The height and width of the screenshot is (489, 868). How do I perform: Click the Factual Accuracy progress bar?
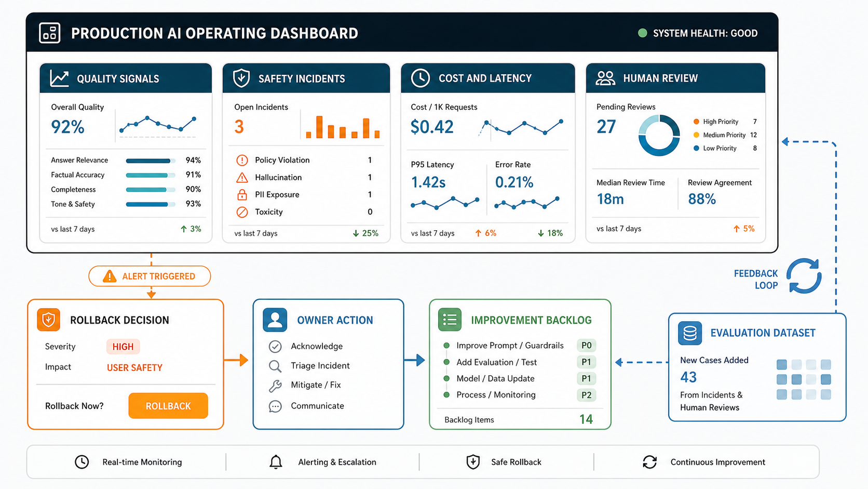151,175
